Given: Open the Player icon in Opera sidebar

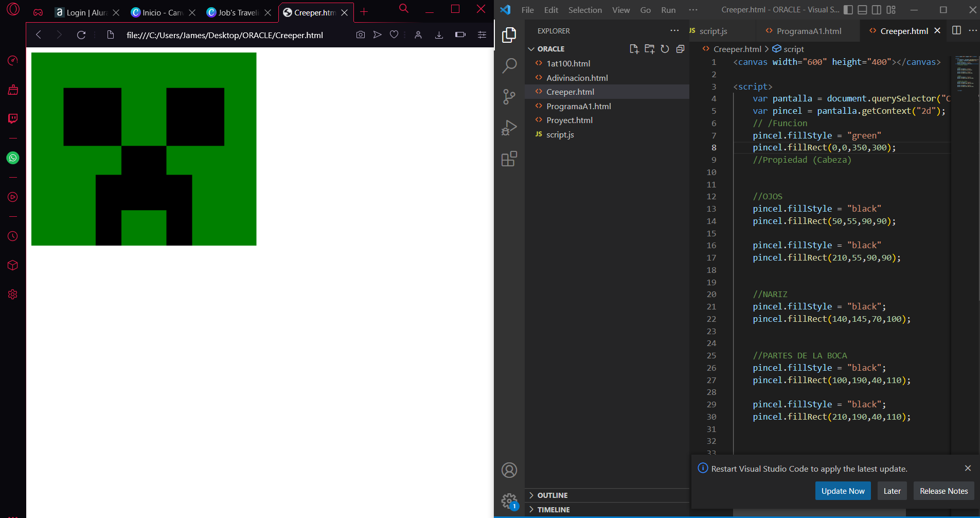Looking at the screenshot, I should pos(13,197).
